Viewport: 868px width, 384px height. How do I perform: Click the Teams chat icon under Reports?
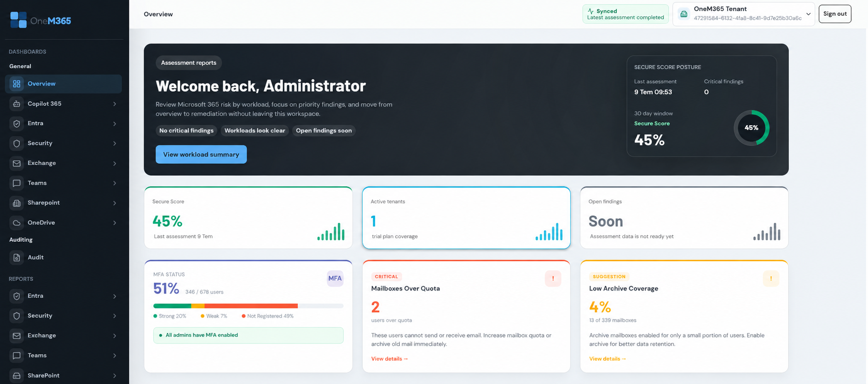(x=17, y=355)
